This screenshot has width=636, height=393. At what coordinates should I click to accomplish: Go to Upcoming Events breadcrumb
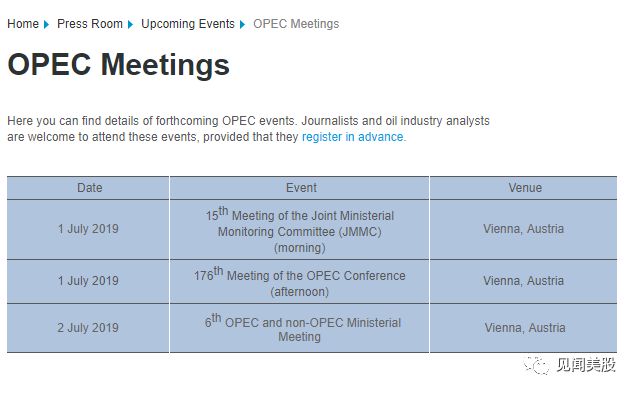tap(188, 24)
